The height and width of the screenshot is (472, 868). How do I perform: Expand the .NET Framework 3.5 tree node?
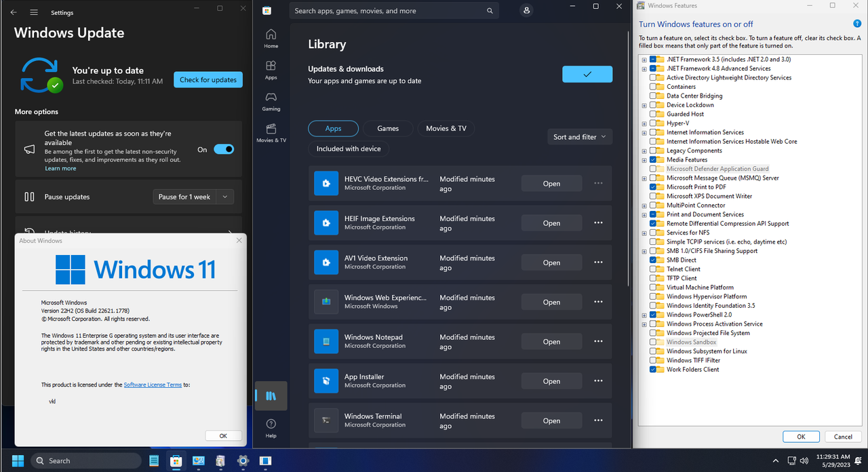pos(644,60)
